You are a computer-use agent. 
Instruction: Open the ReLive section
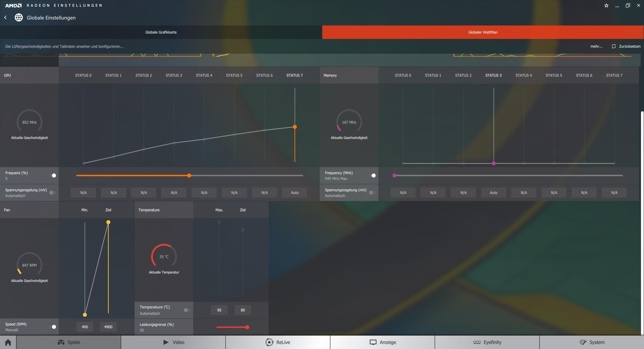point(278,342)
